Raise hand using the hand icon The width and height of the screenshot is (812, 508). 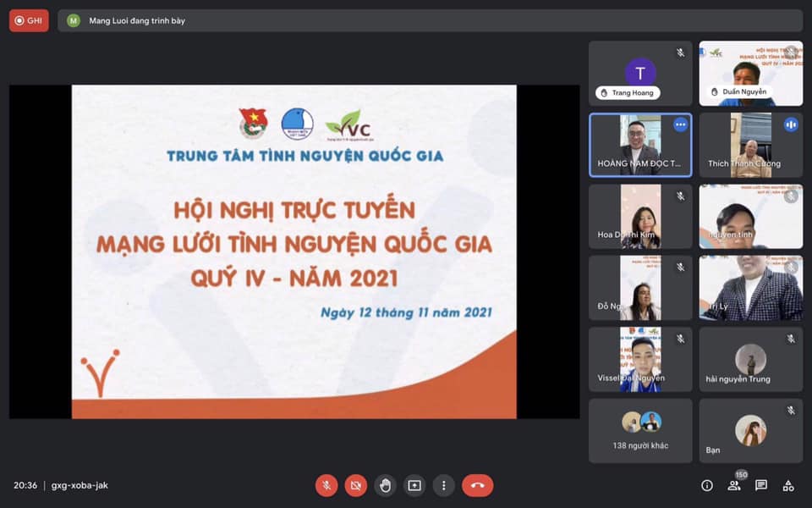(385, 485)
